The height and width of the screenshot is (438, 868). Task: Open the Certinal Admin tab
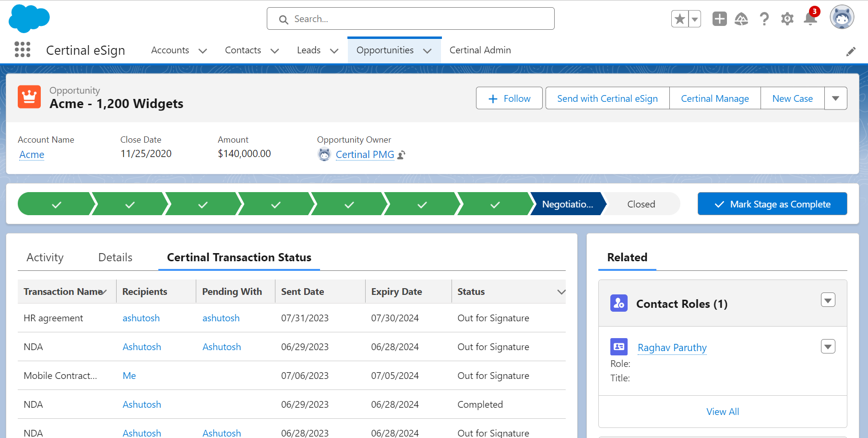coord(480,50)
